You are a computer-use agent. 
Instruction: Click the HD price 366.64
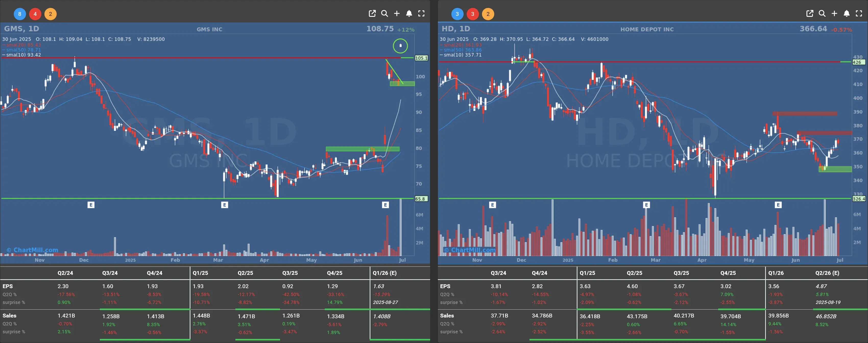(x=813, y=29)
